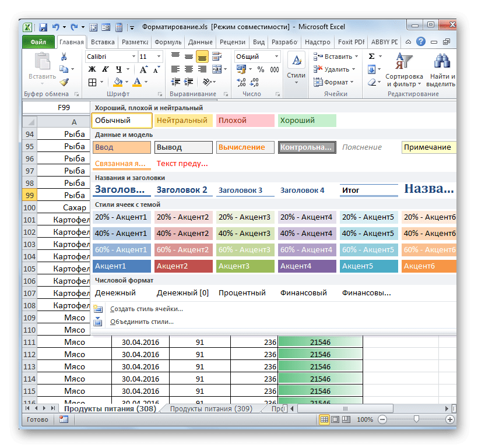Click Создать стиль ячейки...

(x=146, y=309)
